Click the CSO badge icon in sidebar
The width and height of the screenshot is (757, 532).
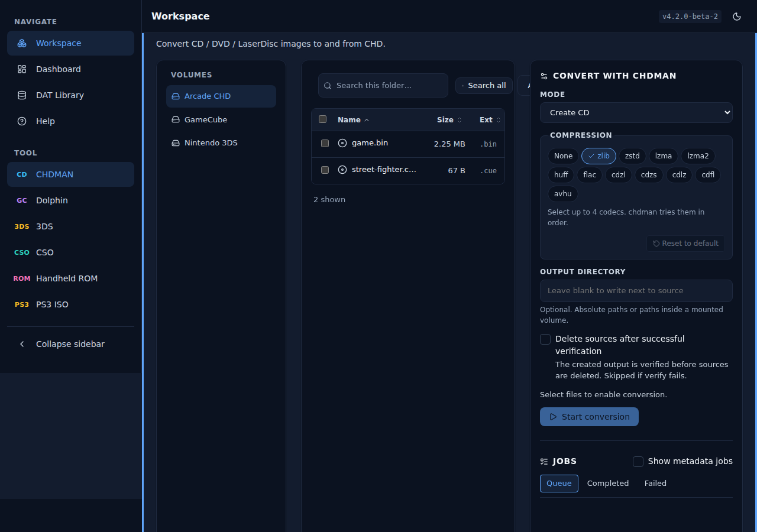pyautogui.click(x=22, y=252)
